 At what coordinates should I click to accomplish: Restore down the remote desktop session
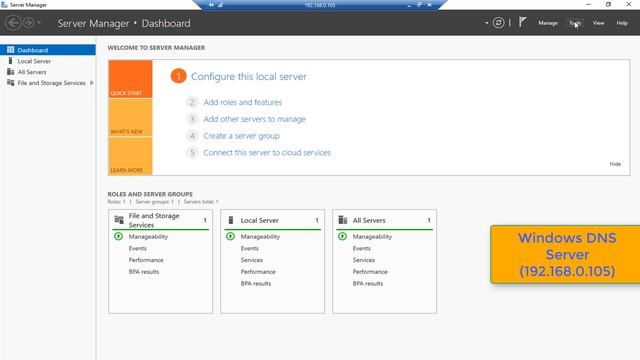point(419,4)
